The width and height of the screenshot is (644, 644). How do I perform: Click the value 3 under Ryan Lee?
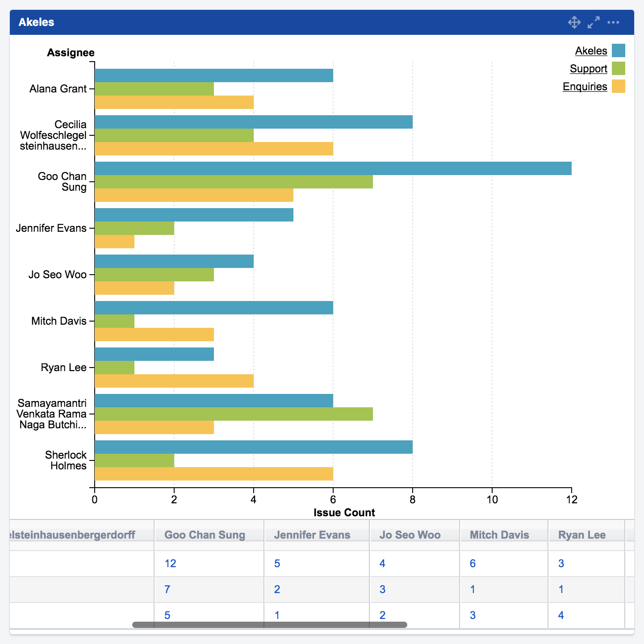[560, 564]
